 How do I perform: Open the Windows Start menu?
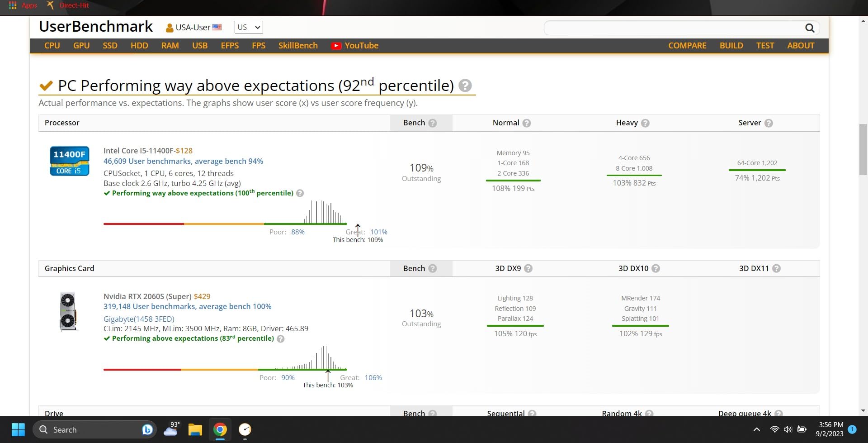(x=18, y=429)
